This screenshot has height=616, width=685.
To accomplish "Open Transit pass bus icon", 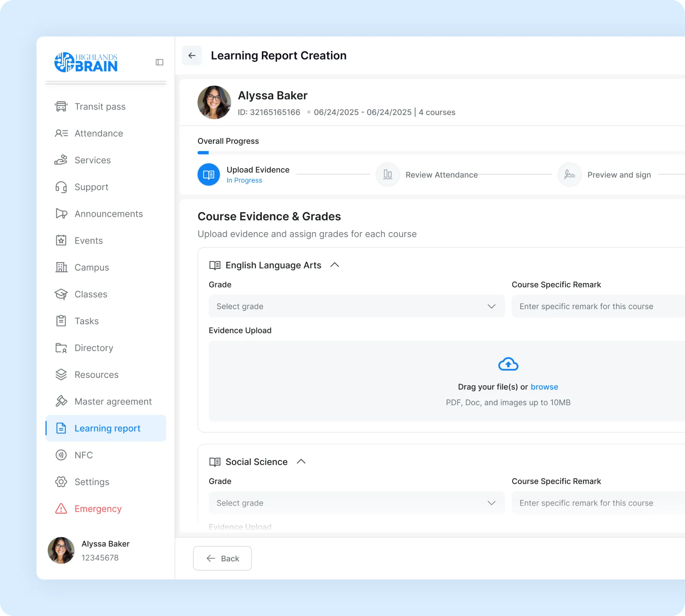I will point(61,106).
